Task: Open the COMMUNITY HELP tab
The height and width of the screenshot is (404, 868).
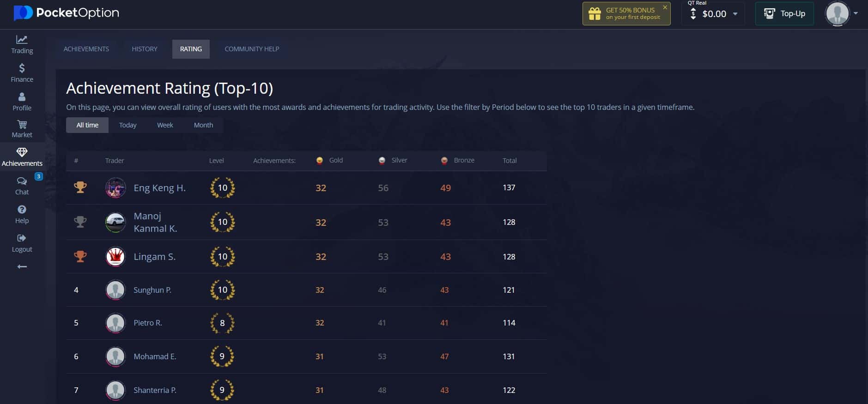Action: point(252,49)
